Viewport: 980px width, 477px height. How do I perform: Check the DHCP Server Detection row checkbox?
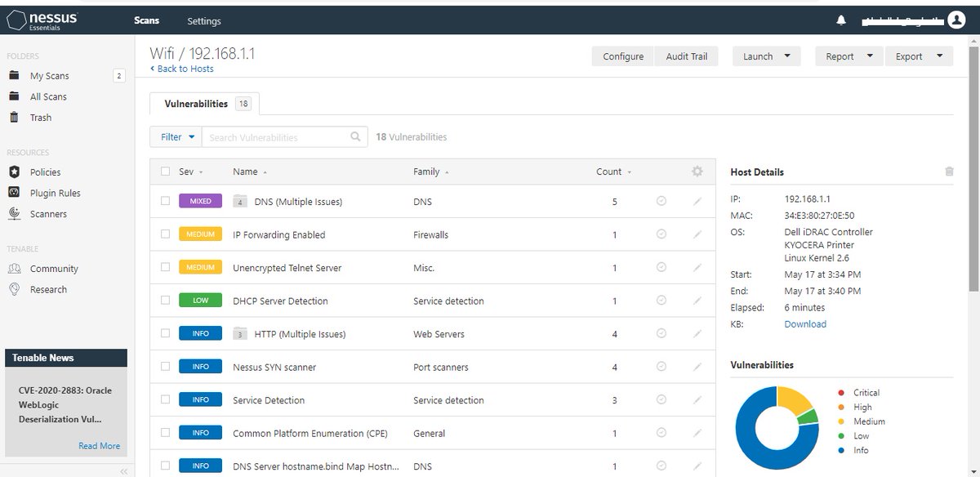(x=166, y=301)
